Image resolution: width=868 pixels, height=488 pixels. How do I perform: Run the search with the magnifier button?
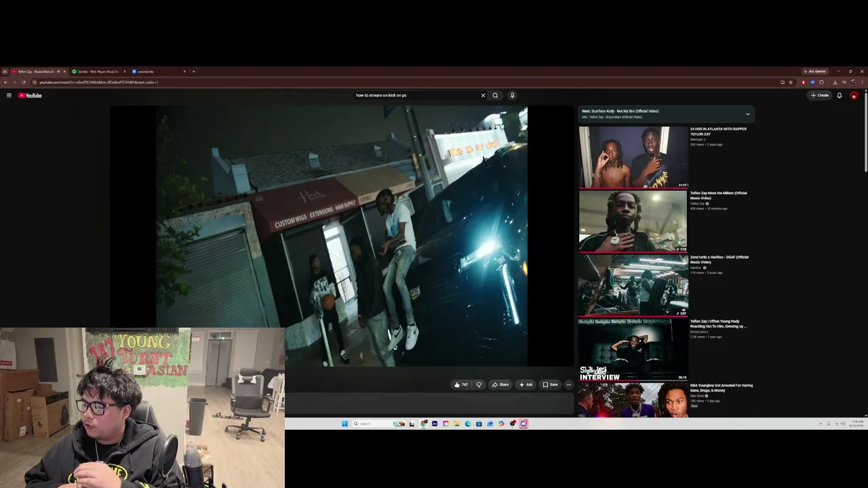(495, 96)
